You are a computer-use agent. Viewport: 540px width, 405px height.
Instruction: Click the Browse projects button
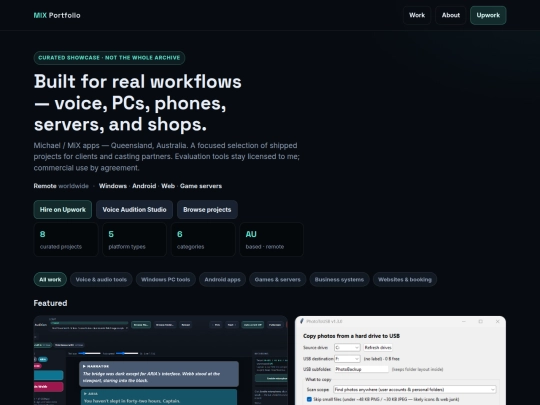click(x=207, y=209)
